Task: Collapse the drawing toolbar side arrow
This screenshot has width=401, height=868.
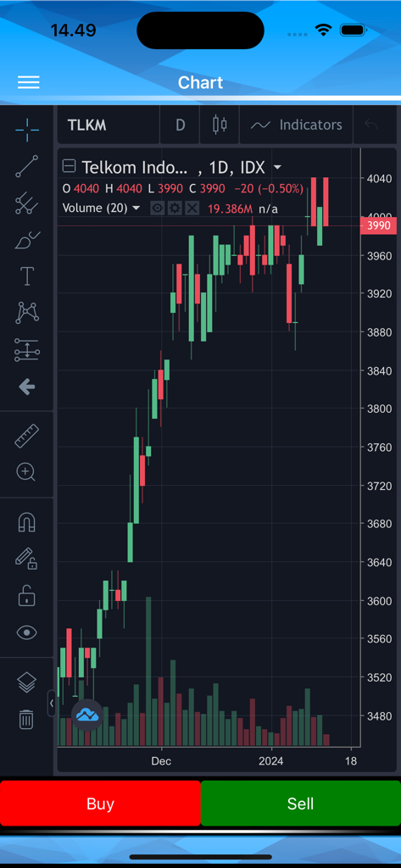Action: (x=52, y=703)
